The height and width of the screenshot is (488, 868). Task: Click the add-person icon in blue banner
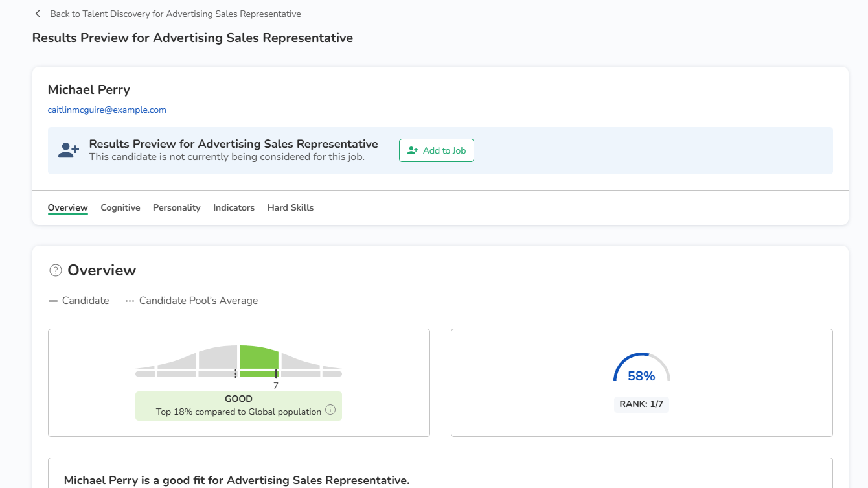tap(69, 150)
